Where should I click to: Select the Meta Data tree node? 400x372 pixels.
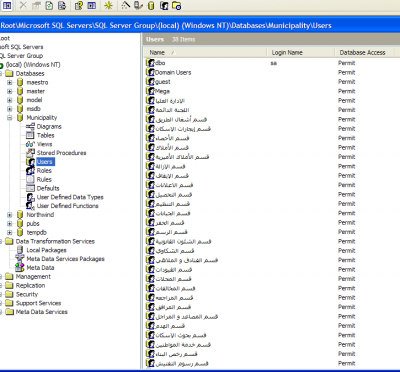[40, 268]
